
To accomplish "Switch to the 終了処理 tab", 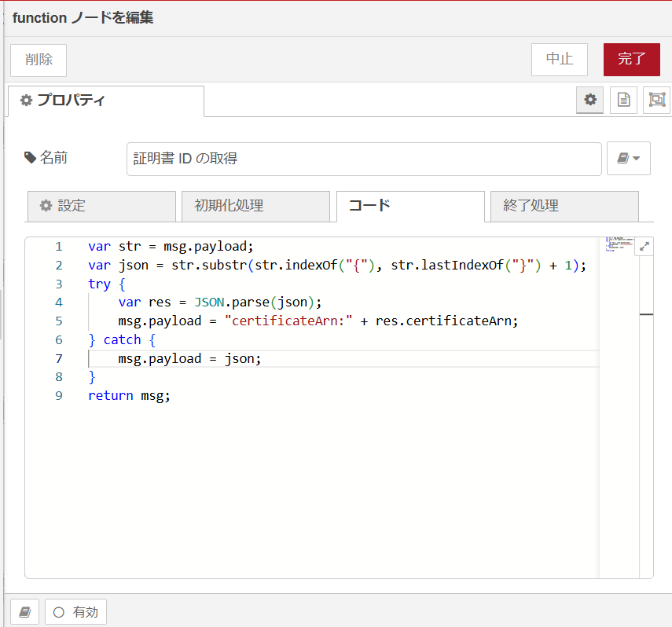I will [564, 206].
